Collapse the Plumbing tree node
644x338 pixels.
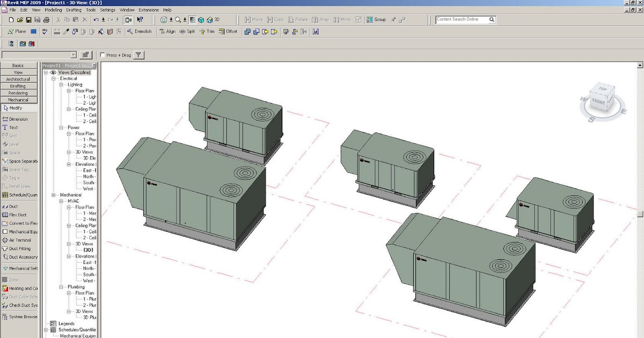click(x=62, y=287)
